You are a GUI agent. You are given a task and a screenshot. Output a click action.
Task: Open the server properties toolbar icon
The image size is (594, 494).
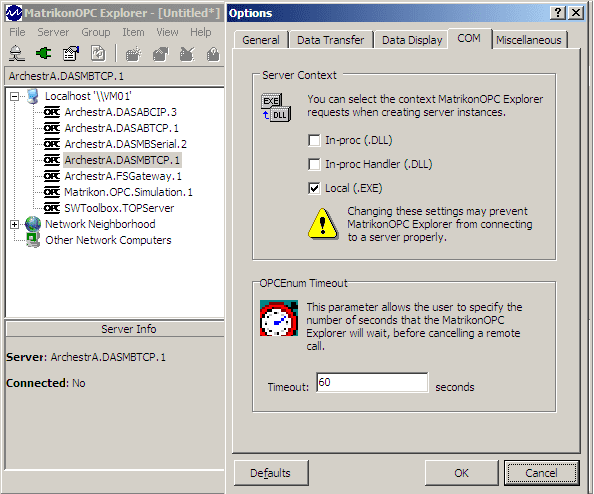tap(71, 53)
